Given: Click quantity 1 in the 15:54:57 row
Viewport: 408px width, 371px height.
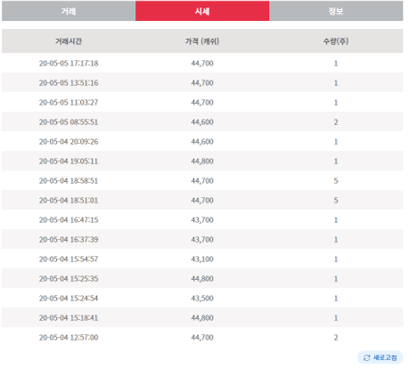Looking at the screenshot, I should [336, 259].
